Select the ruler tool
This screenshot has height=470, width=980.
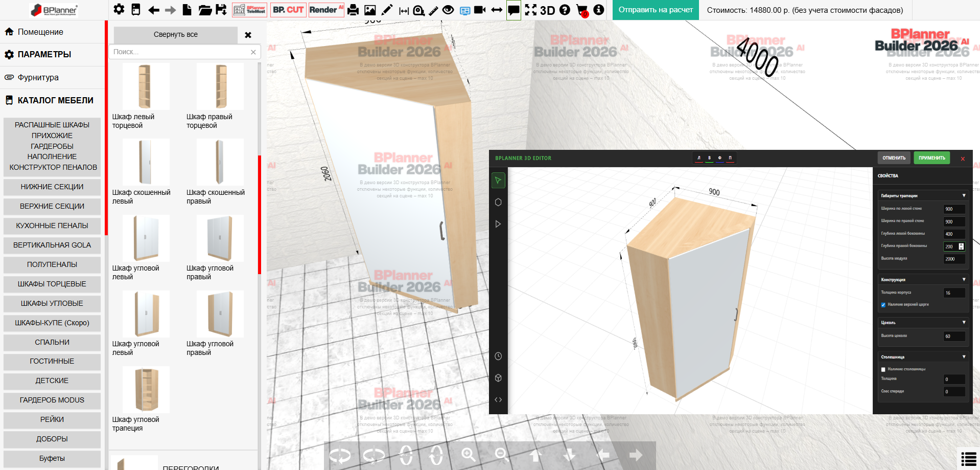point(433,10)
